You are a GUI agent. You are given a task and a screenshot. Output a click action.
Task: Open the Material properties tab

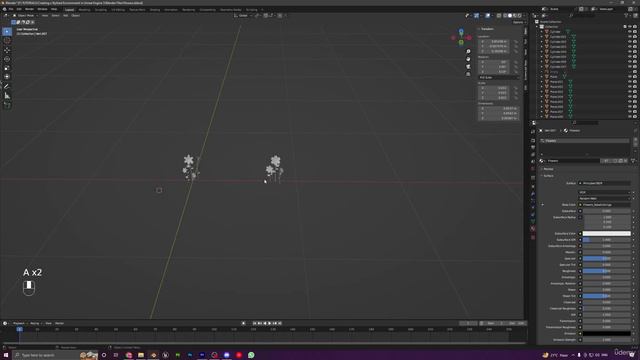(533, 229)
